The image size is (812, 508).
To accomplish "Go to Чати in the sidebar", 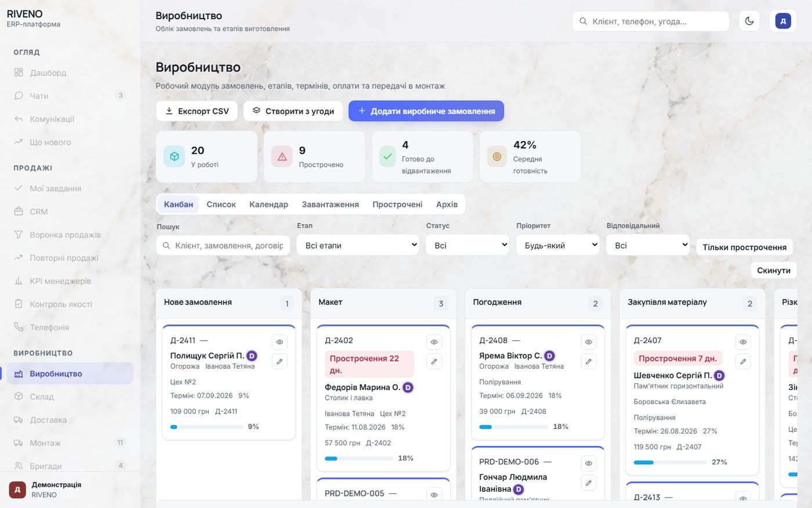I will (70, 96).
